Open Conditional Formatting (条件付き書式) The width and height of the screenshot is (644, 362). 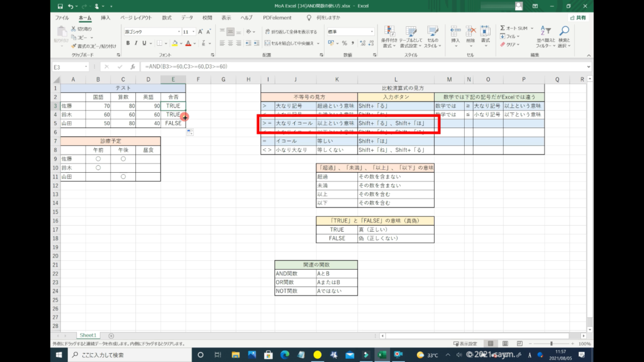pos(389,35)
